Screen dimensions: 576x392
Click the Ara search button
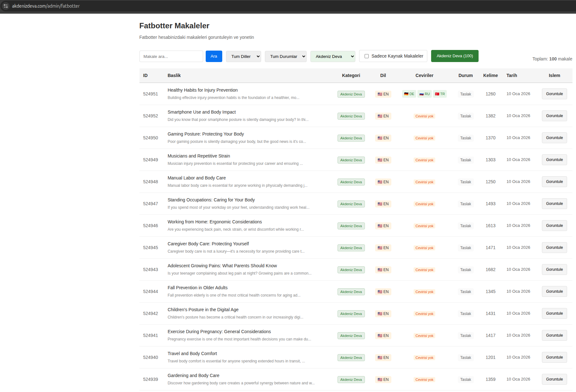point(214,56)
